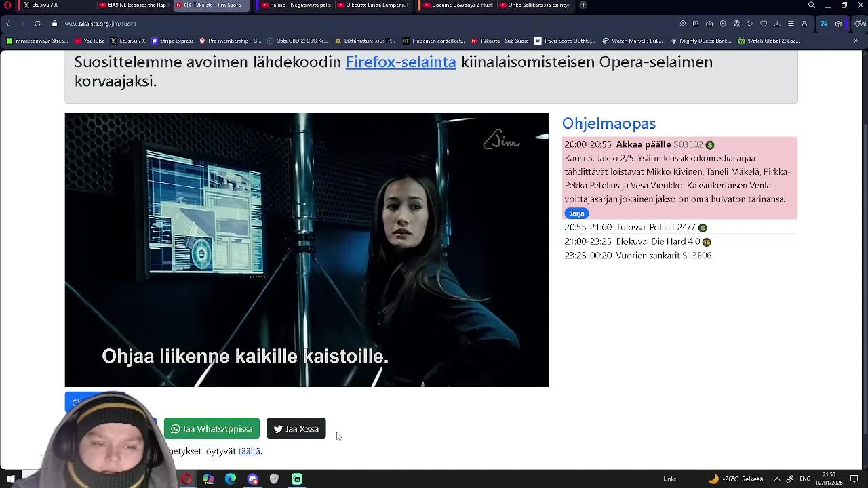Click the Jim live video player

click(x=307, y=250)
